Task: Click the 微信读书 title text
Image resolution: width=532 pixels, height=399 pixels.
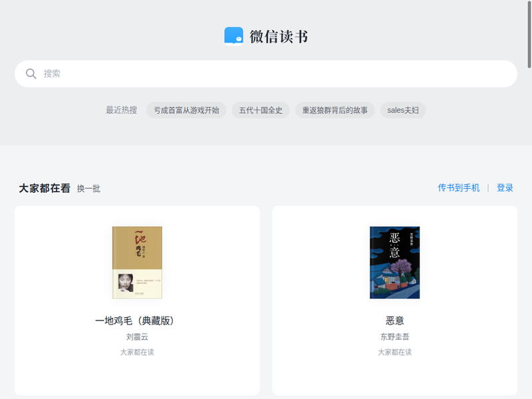Action: coord(279,37)
